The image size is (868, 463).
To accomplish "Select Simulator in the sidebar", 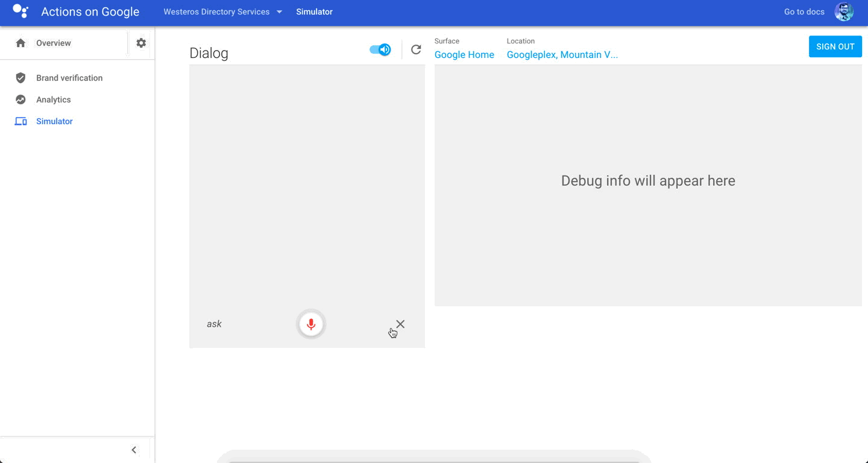I will coord(54,121).
